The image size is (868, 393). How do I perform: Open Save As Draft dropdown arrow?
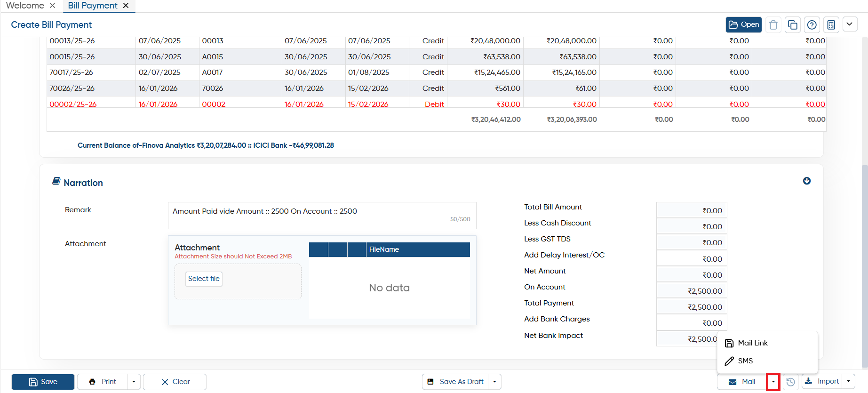(494, 382)
